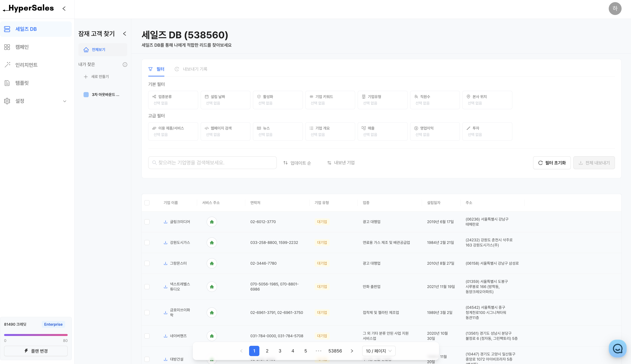This screenshot has height=364, width=631.
Task: Toggle the 내보낸 기업 filter switch
Action: 341,163
